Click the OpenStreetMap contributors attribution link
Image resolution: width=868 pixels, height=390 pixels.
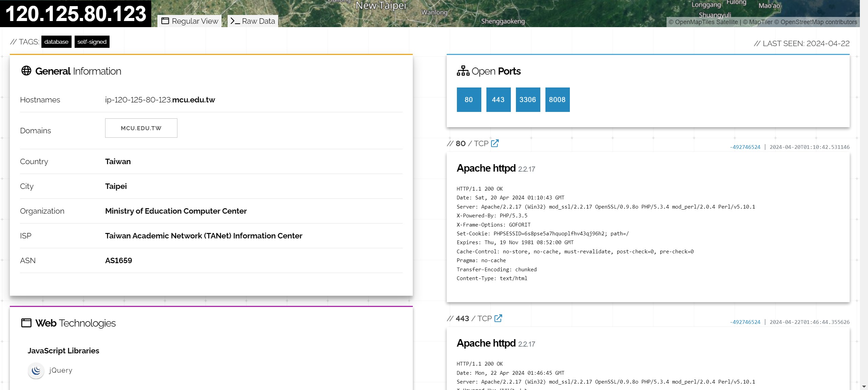[818, 22]
